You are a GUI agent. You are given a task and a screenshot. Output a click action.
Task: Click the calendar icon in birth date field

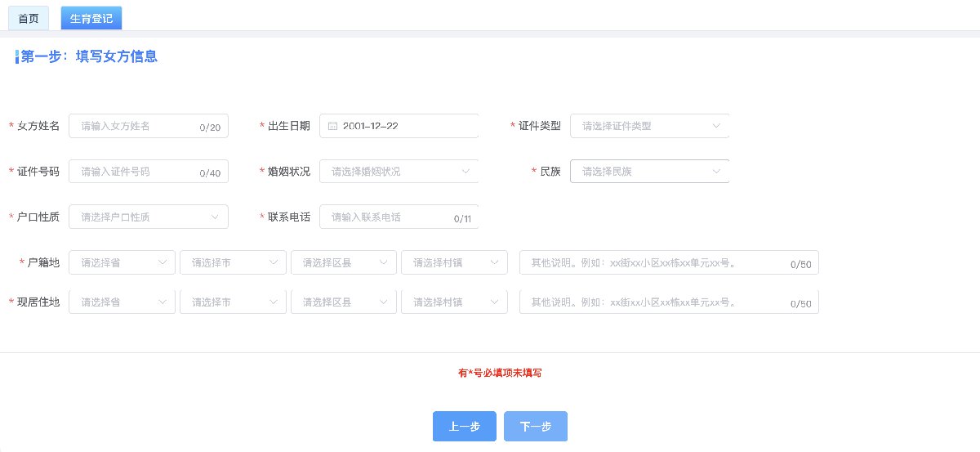332,126
